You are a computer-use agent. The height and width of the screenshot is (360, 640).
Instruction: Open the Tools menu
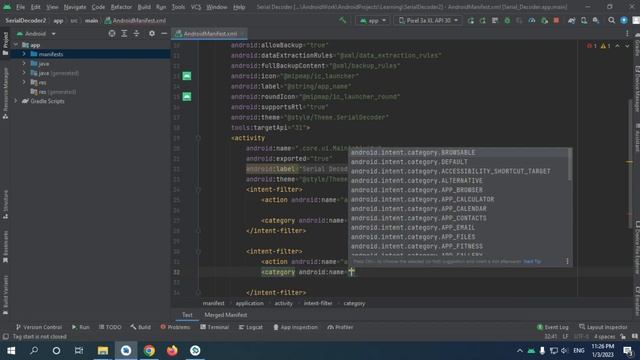178,7
